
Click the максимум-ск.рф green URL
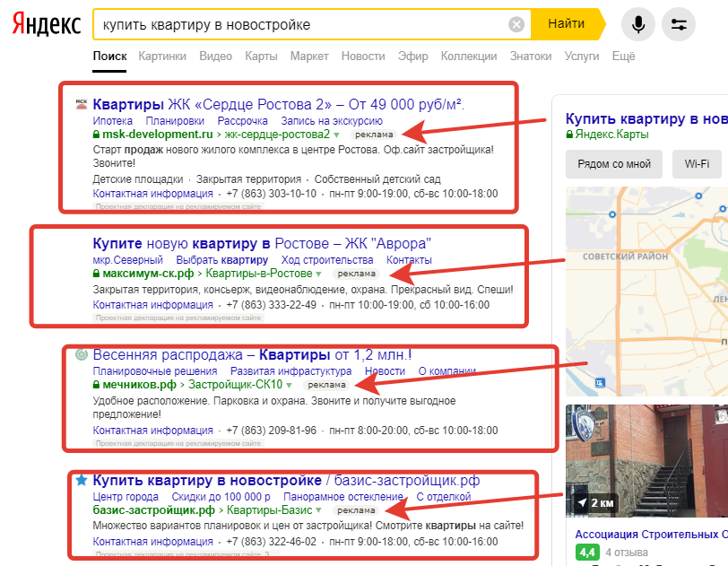click(x=148, y=274)
